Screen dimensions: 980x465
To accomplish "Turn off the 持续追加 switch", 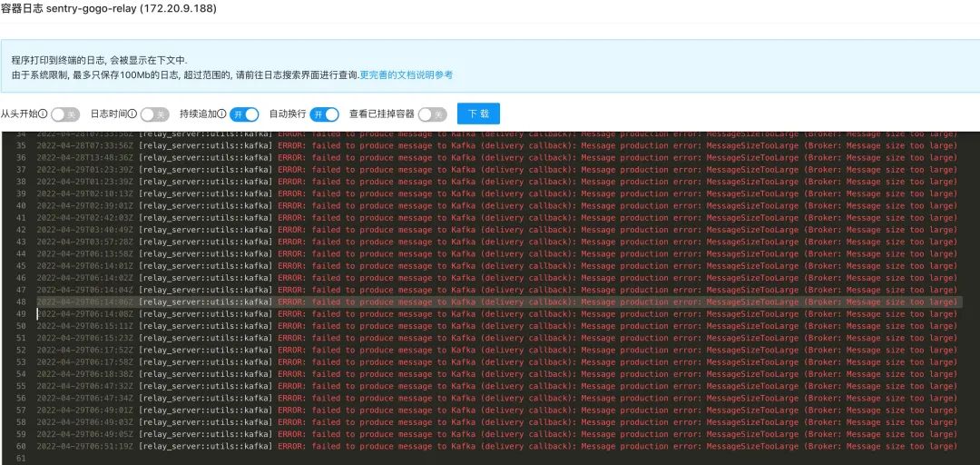I will coord(244,114).
